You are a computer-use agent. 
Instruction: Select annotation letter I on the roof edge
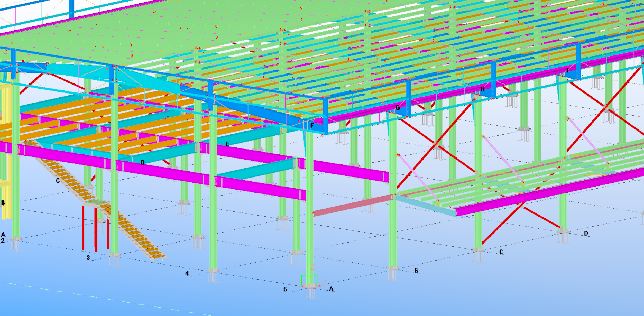tap(567, 70)
